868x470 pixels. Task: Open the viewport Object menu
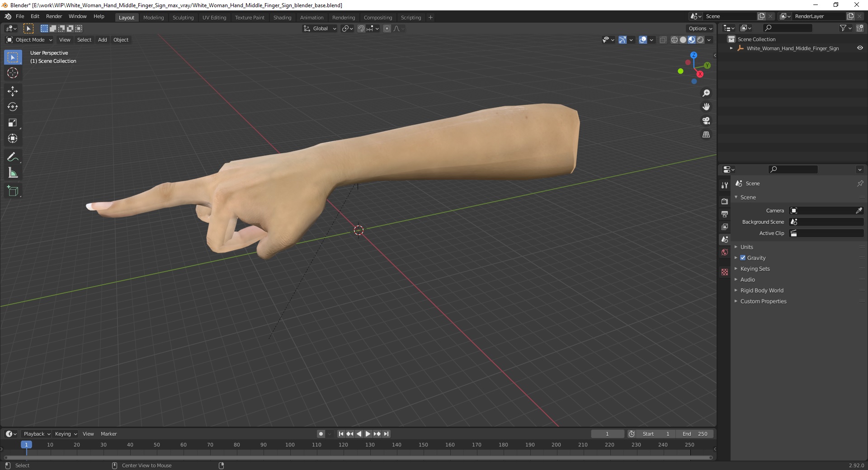tap(121, 40)
